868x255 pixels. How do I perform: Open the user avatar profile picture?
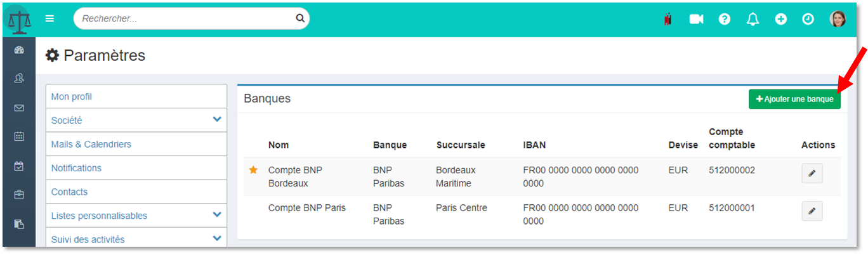(838, 18)
